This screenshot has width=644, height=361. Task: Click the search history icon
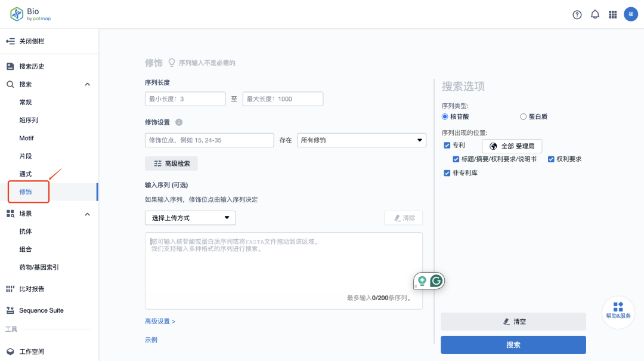(10, 66)
